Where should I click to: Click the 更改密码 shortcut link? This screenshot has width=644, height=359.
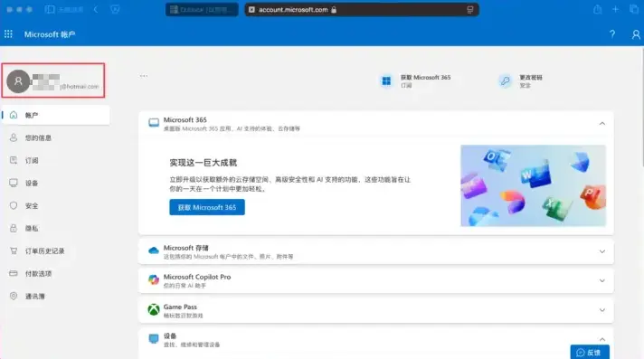[521, 80]
